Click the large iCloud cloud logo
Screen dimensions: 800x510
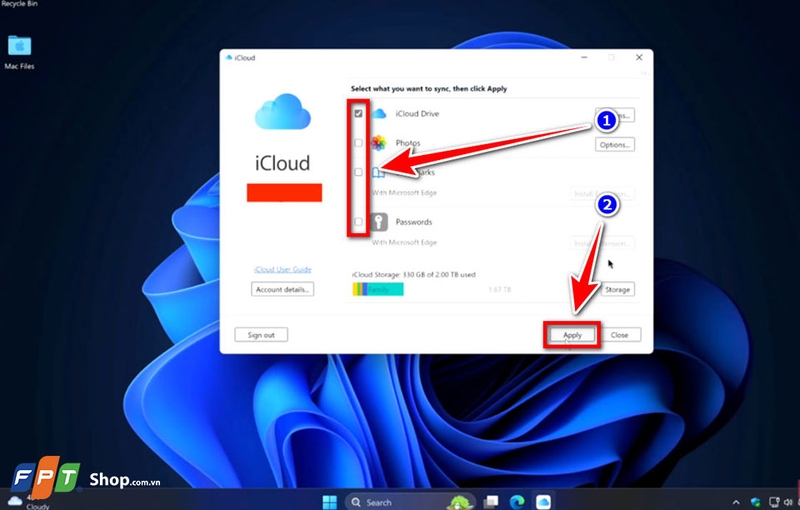pyautogui.click(x=283, y=111)
